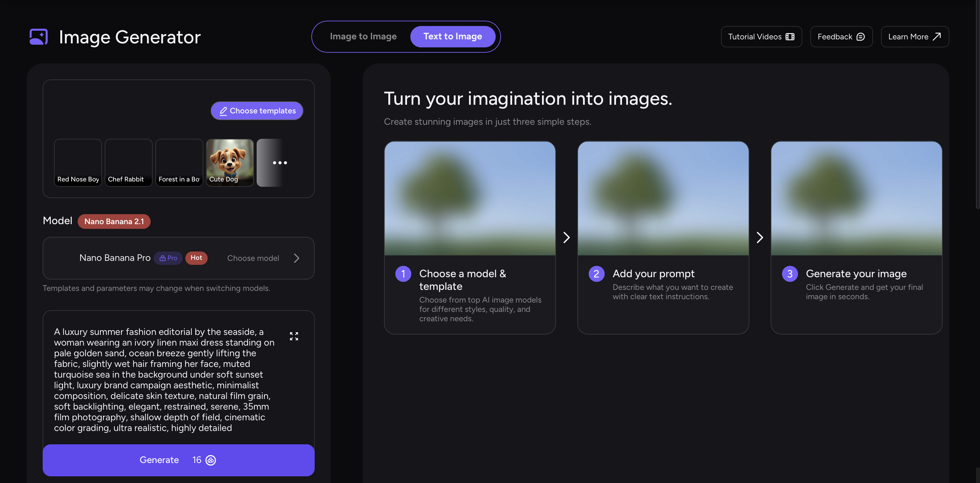The image size is (980, 483).
Task: Expand the prompt editor to fullscreen
Action: pyautogui.click(x=294, y=336)
